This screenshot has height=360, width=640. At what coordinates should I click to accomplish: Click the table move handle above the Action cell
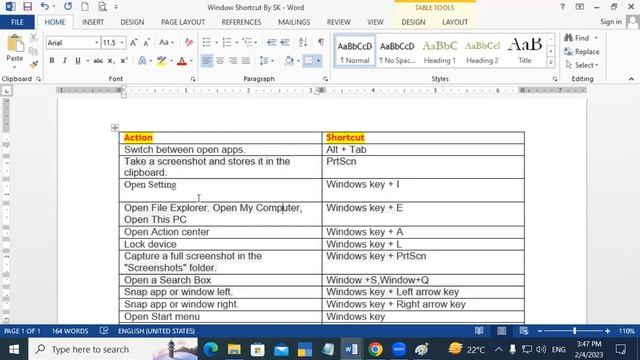pyautogui.click(x=115, y=128)
